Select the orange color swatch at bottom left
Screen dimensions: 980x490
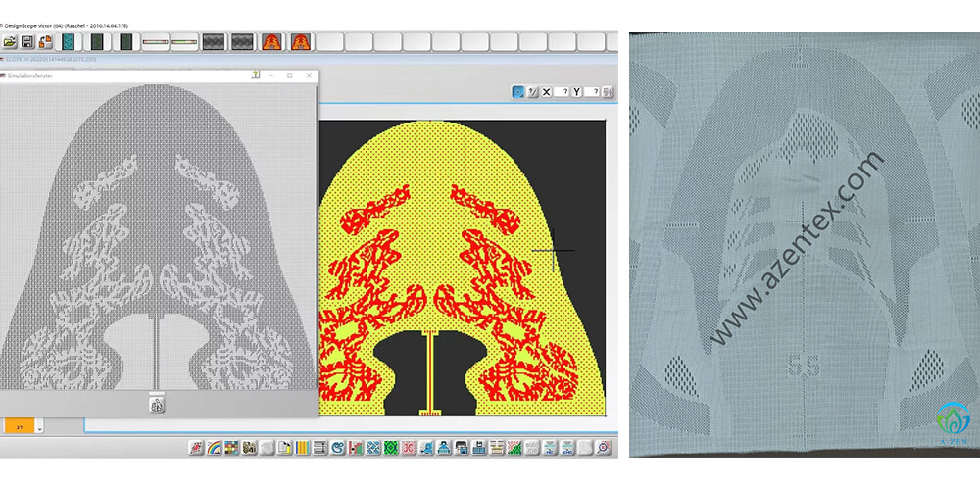point(19,427)
